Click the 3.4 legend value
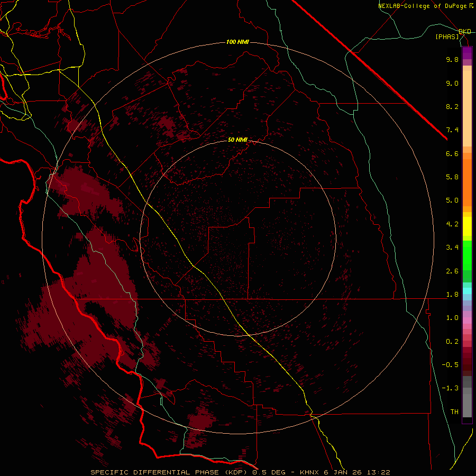This screenshot has width=476, height=476. (452, 248)
